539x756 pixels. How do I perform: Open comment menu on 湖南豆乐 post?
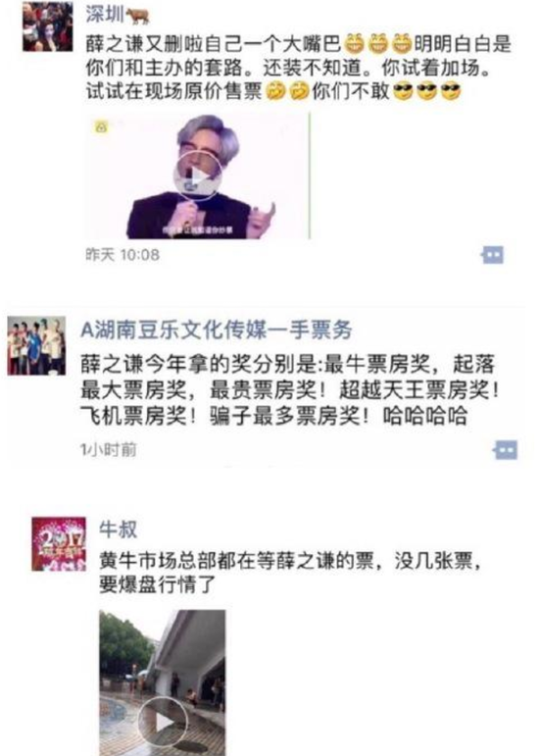click(505, 450)
